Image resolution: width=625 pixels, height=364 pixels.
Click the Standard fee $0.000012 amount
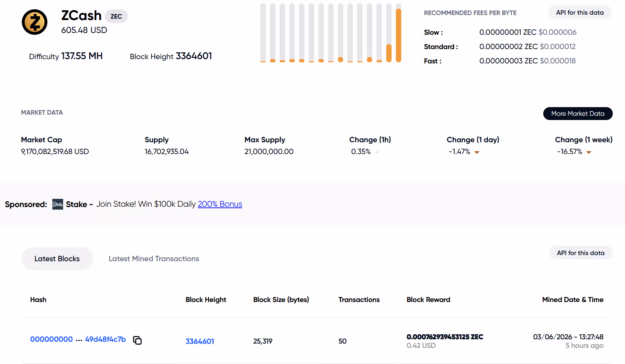click(x=558, y=47)
